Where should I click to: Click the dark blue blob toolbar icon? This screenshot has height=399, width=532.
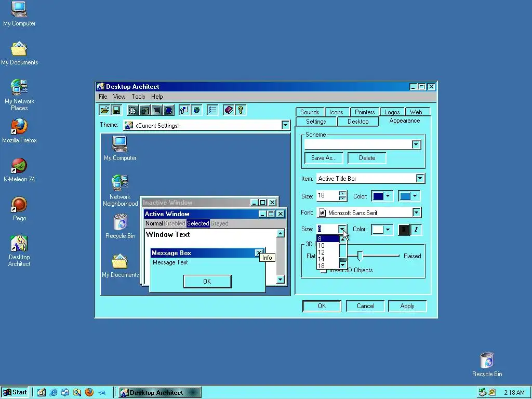tap(169, 110)
